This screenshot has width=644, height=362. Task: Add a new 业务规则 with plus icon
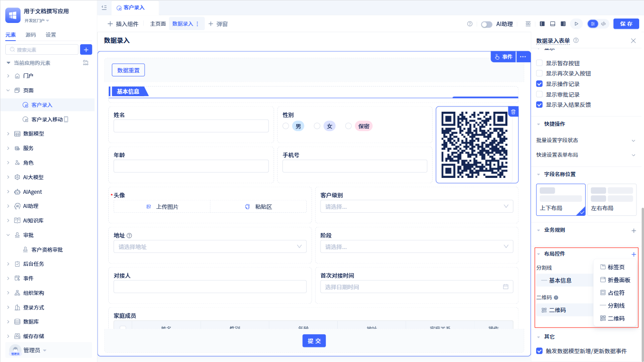[x=633, y=230]
